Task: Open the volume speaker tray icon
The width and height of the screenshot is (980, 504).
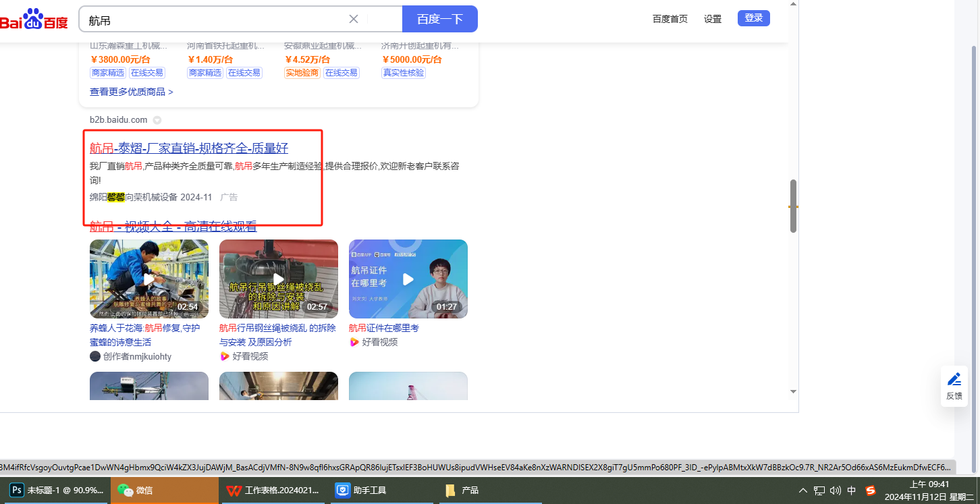Action: pos(836,491)
